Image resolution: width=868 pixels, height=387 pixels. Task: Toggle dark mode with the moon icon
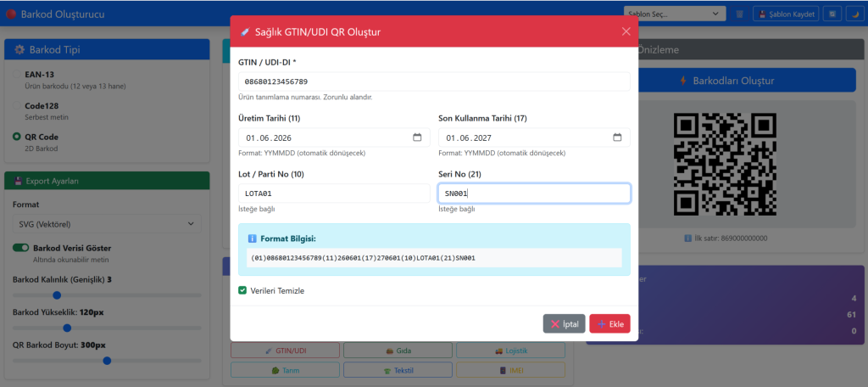[855, 14]
